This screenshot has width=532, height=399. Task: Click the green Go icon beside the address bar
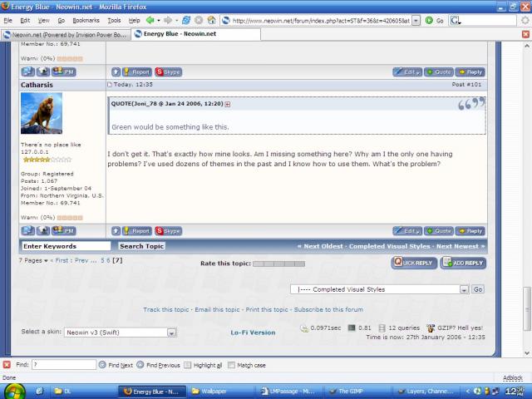(x=429, y=20)
